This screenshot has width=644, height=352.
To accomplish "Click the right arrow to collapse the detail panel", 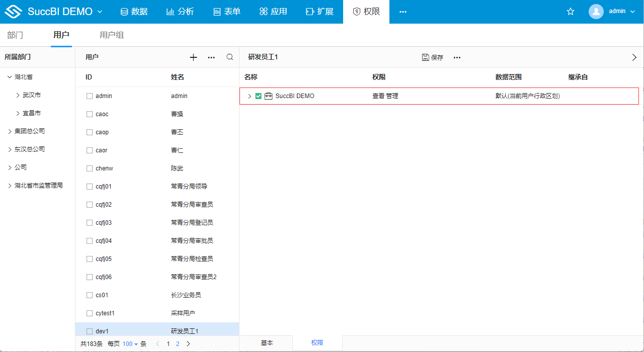I will tap(634, 57).
